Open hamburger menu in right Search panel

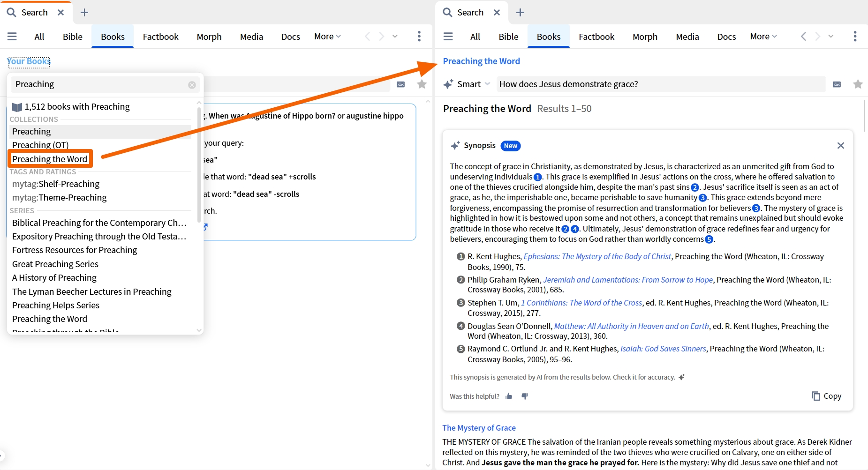pyautogui.click(x=448, y=37)
